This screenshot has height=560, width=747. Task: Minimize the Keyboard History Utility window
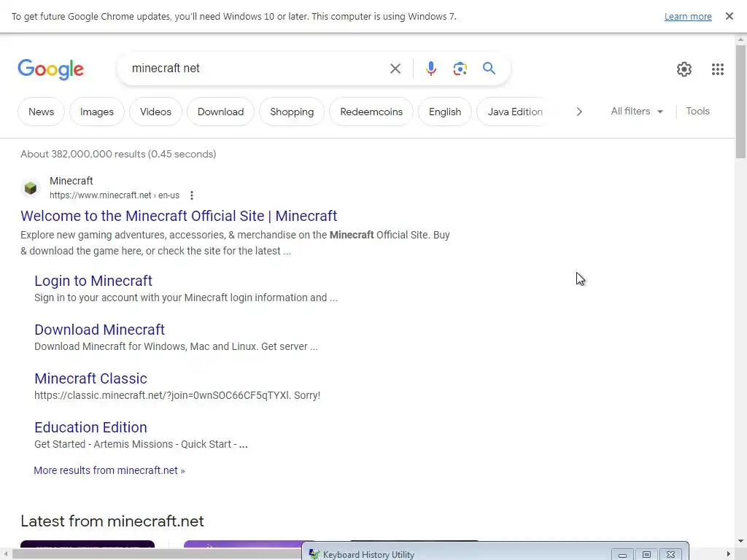pos(622,555)
